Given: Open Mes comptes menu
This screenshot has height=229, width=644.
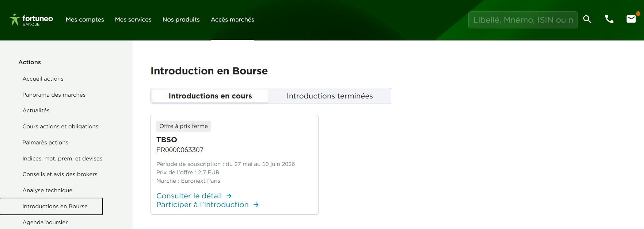Looking at the screenshot, I should click(x=85, y=20).
